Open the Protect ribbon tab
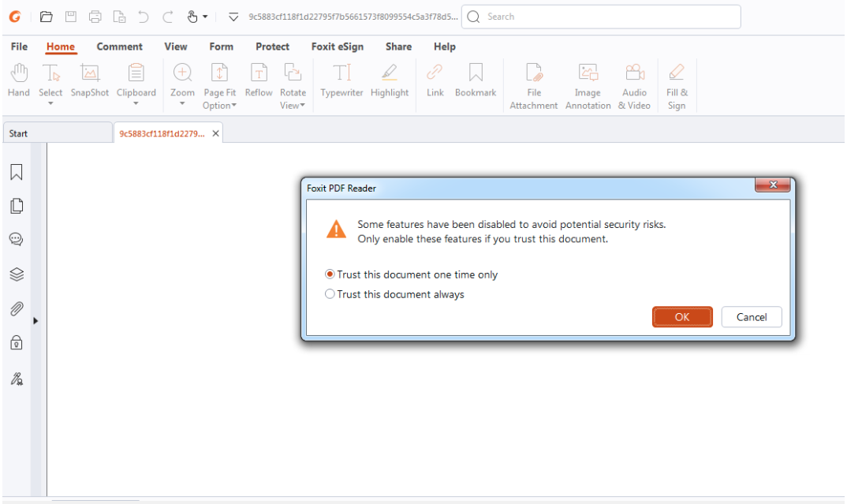This screenshot has height=504, width=847. tap(272, 47)
